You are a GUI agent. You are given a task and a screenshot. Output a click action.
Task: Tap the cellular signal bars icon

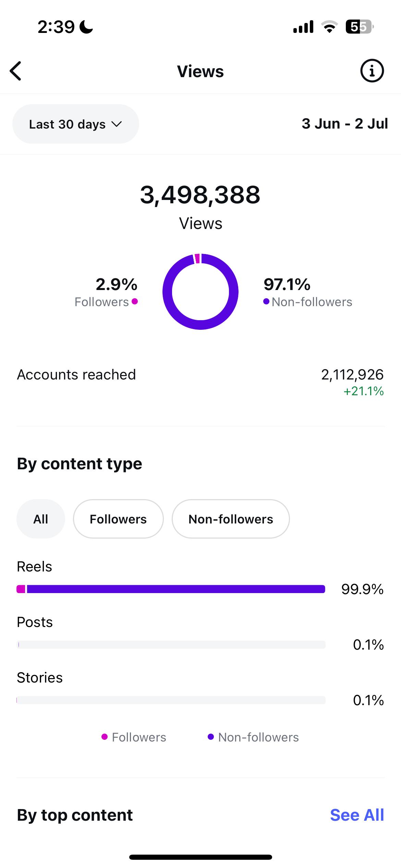[303, 27]
